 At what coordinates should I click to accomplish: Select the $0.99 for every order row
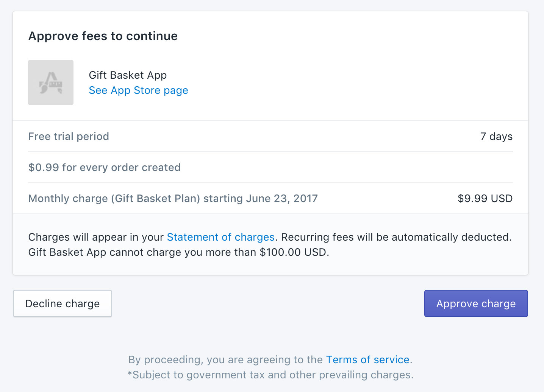(x=270, y=167)
